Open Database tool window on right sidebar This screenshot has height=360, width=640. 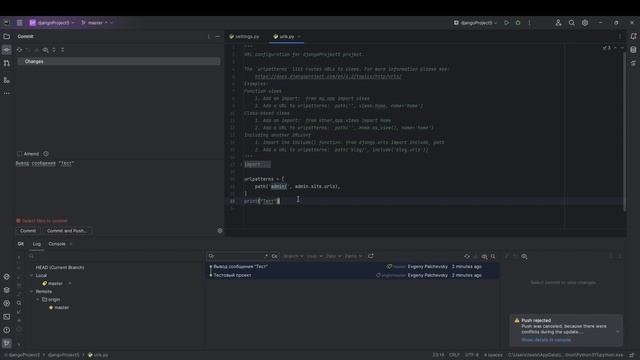[633, 50]
